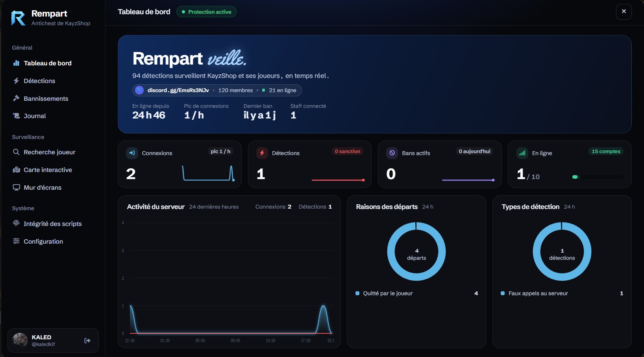Click the Journal icon in sidebar
The height and width of the screenshot is (357, 644).
click(x=16, y=116)
